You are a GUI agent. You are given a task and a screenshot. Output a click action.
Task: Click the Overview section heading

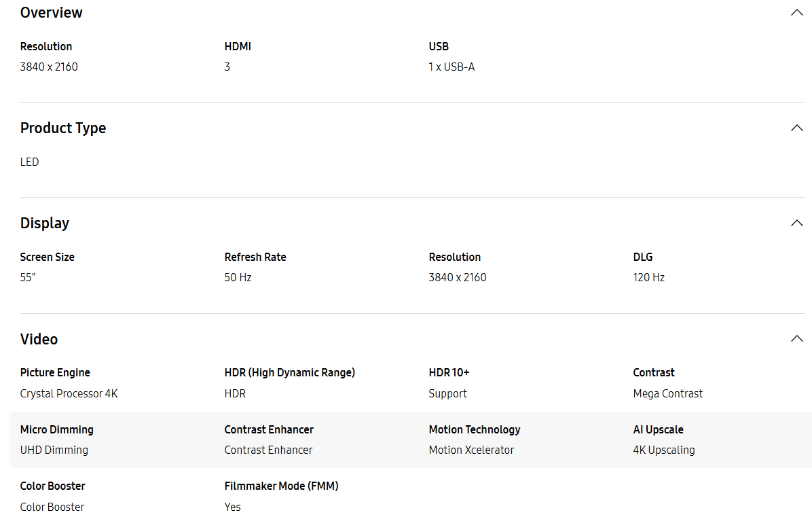(52, 12)
